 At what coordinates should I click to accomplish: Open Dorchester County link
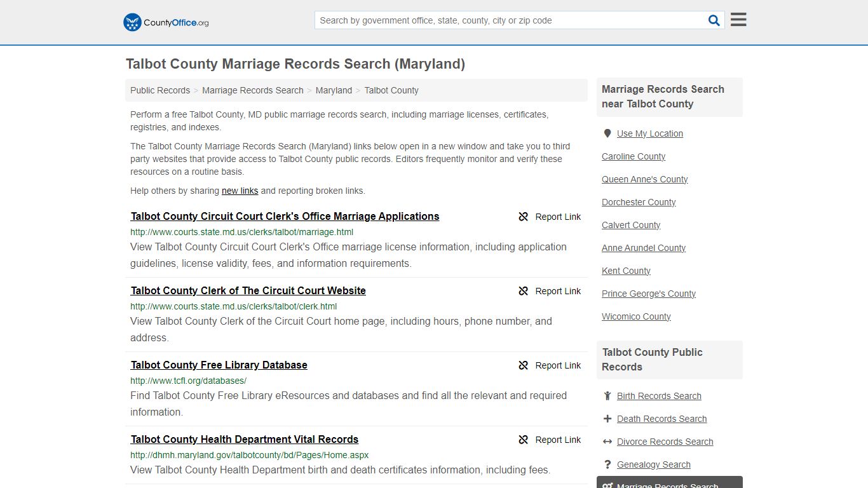coord(639,202)
